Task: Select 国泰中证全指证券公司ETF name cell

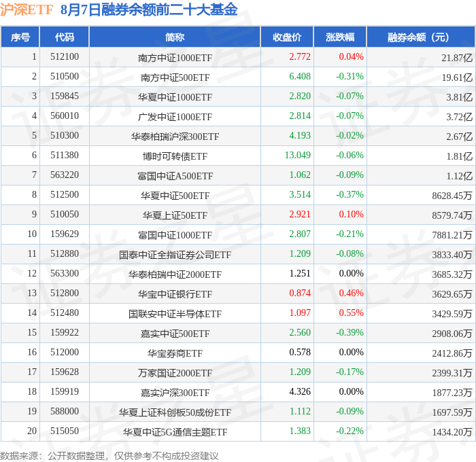Action: point(175,255)
